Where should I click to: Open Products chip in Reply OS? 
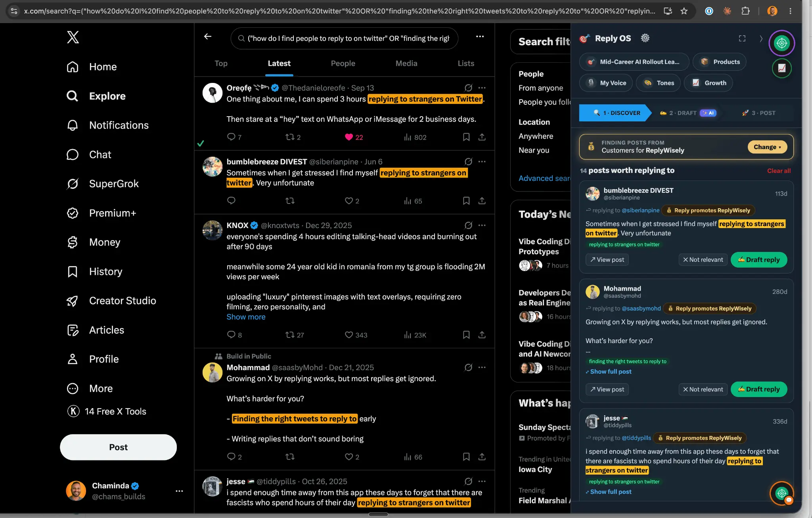point(720,62)
